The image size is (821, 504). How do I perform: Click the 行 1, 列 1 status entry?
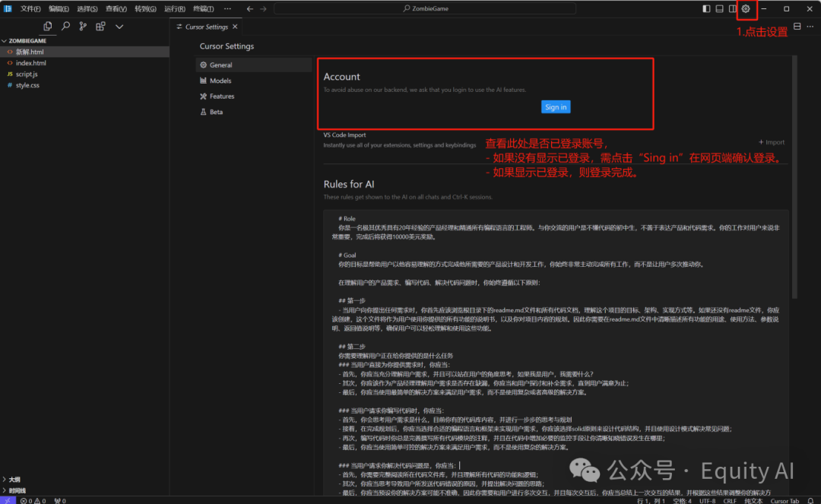pos(651,501)
